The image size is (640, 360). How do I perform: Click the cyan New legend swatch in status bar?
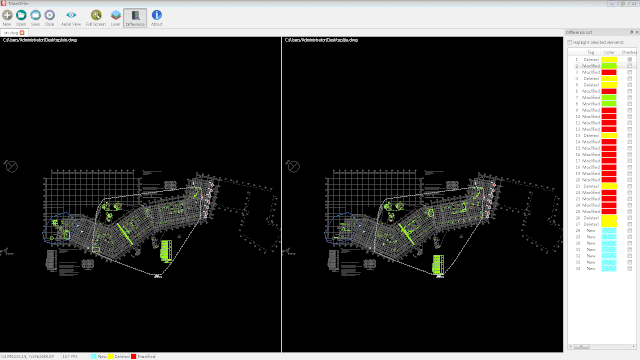point(94,356)
